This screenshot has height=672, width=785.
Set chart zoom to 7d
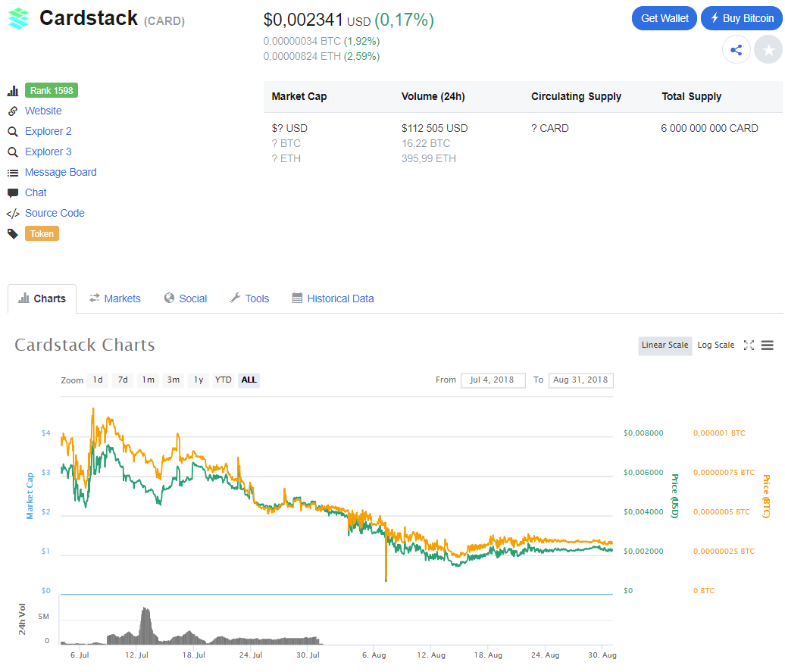[x=123, y=380]
